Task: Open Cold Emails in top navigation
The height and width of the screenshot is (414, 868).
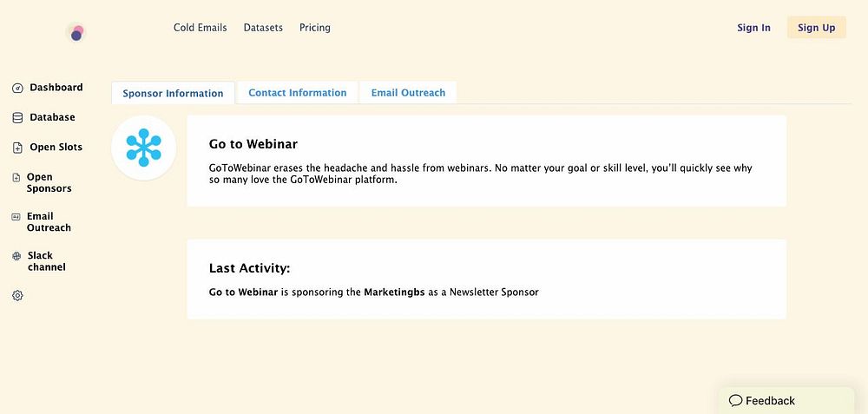Action: (x=200, y=28)
